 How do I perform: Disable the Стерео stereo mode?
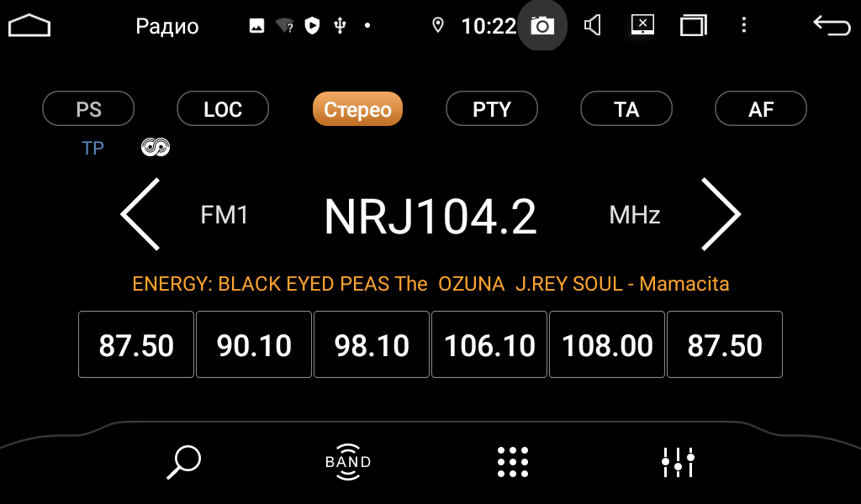pyautogui.click(x=357, y=108)
